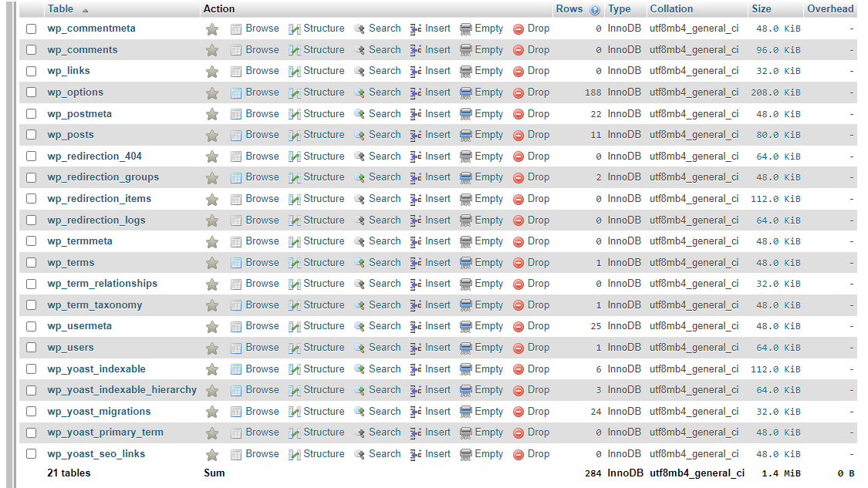Screen dimensions: 868x488
Task: Click the red Drop icon for wp_term_relationships
Action: click(x=518, y=284)
